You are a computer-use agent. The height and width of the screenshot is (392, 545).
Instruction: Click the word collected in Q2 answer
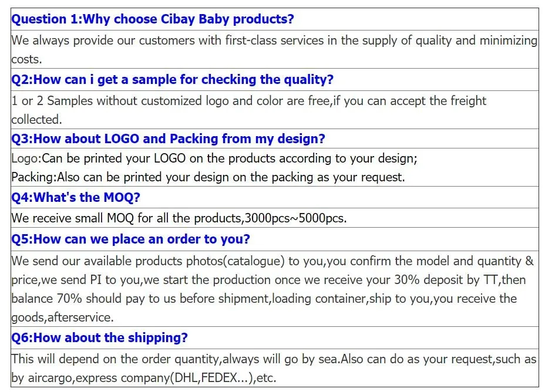36,120
